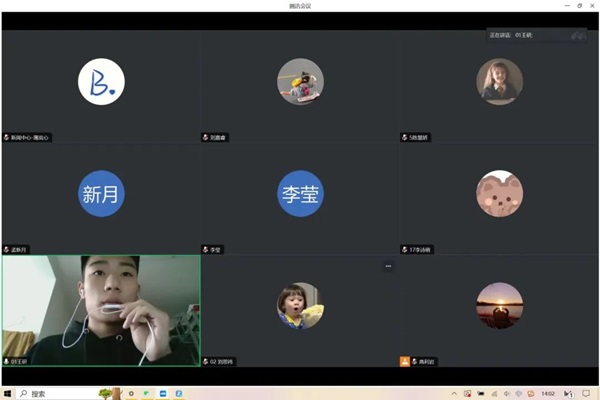The width and height of the screenshot is (600, 400).
Task: Select the sunset avatar participant tile
Action: [x=499, y=305]
